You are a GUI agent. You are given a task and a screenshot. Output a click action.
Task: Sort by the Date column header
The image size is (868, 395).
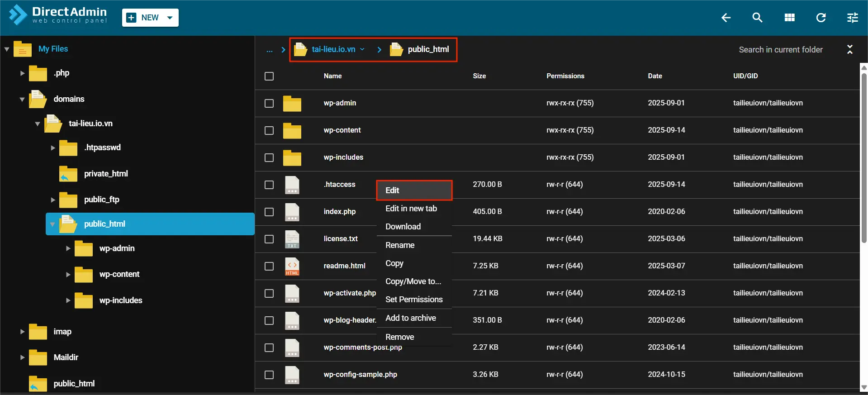click(x=655, y=76)
